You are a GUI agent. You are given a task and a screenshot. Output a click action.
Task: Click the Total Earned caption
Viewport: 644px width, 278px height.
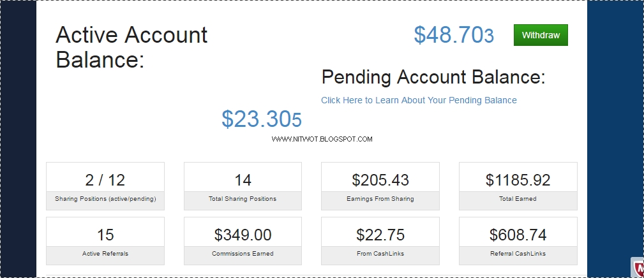(x=518, y=199)
